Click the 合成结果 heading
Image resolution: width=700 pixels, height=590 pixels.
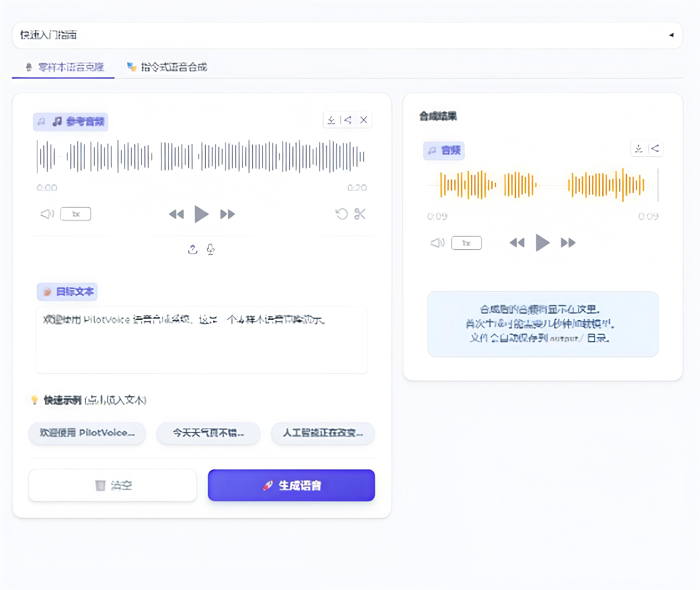438,116
